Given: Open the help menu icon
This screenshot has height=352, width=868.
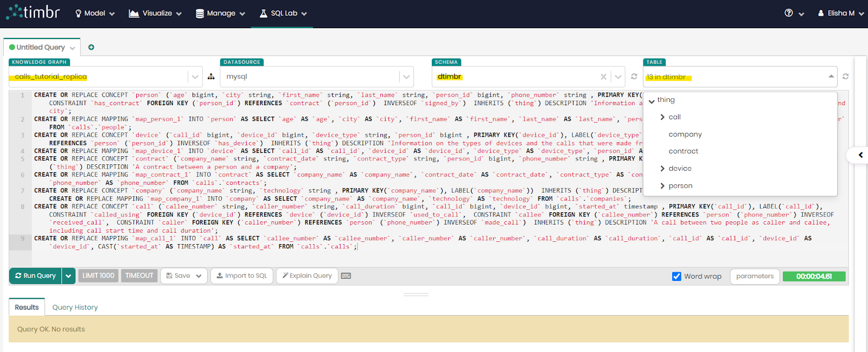Looking at the screenshot, I should (x=789, y=13).
